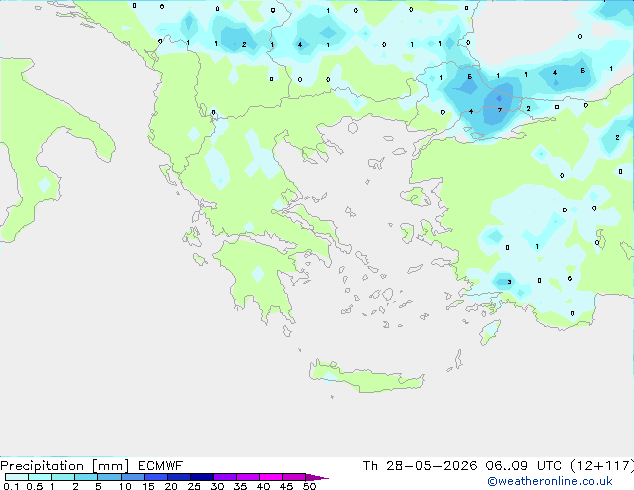Click the '06..09 UTC' time range text
634x490 pixels.
point(524,466)
